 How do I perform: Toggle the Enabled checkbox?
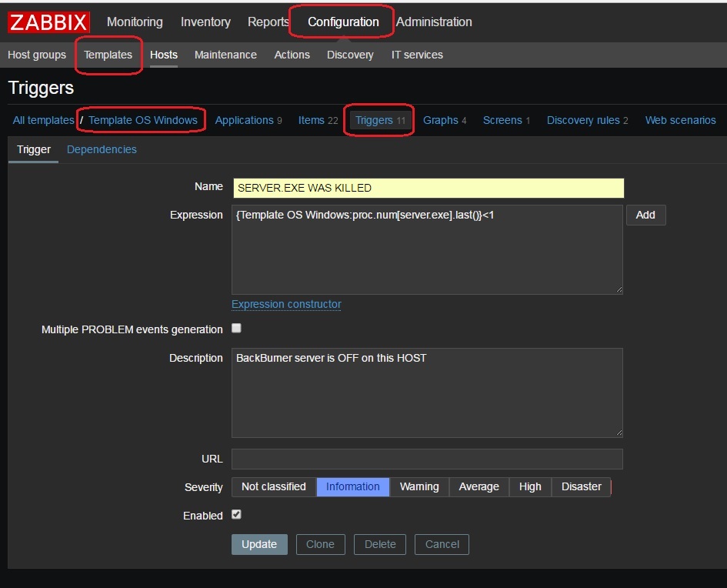pyautogui.click(x=236, y=515)
